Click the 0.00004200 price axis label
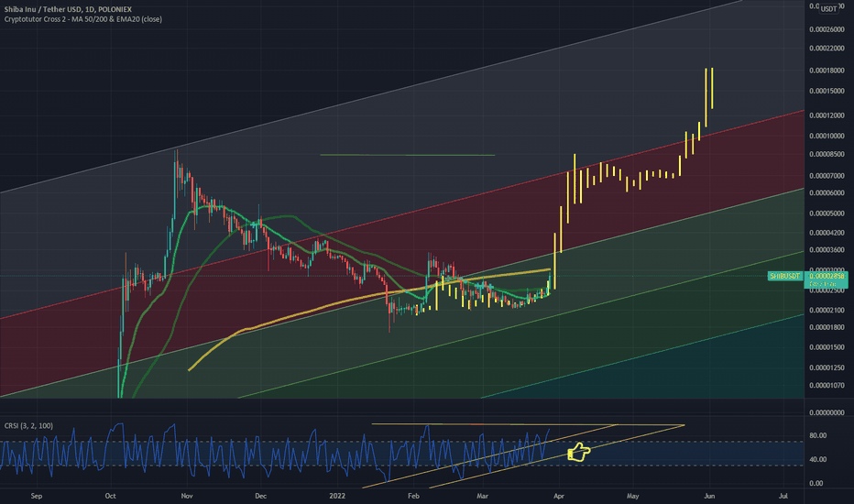This screenshot has height=504, width=854. coord(827,233)
